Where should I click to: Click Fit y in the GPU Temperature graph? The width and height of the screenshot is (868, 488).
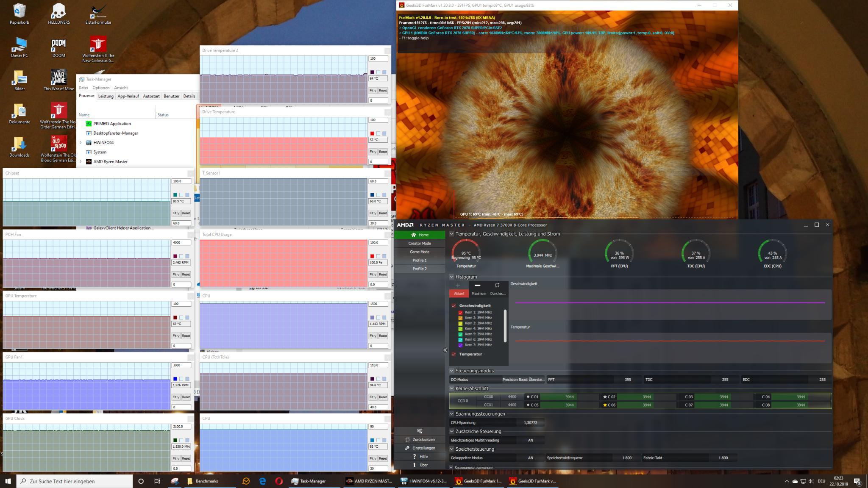[x=175, y=336]
